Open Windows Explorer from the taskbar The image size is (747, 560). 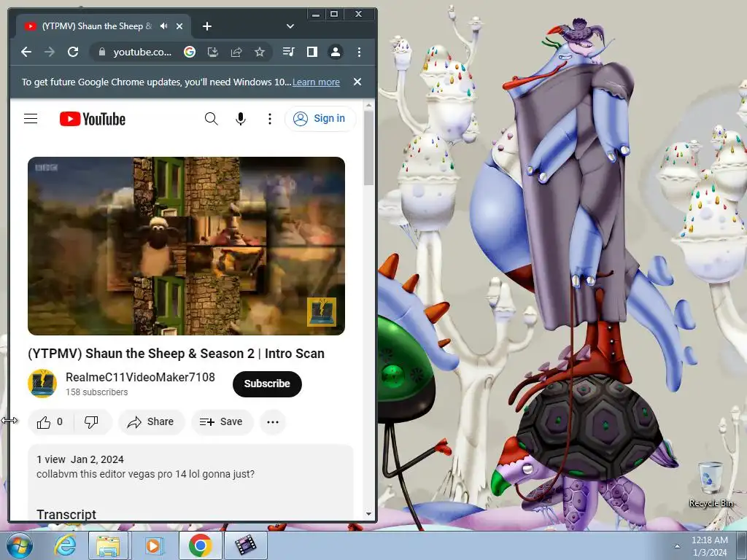coord(108,545)
